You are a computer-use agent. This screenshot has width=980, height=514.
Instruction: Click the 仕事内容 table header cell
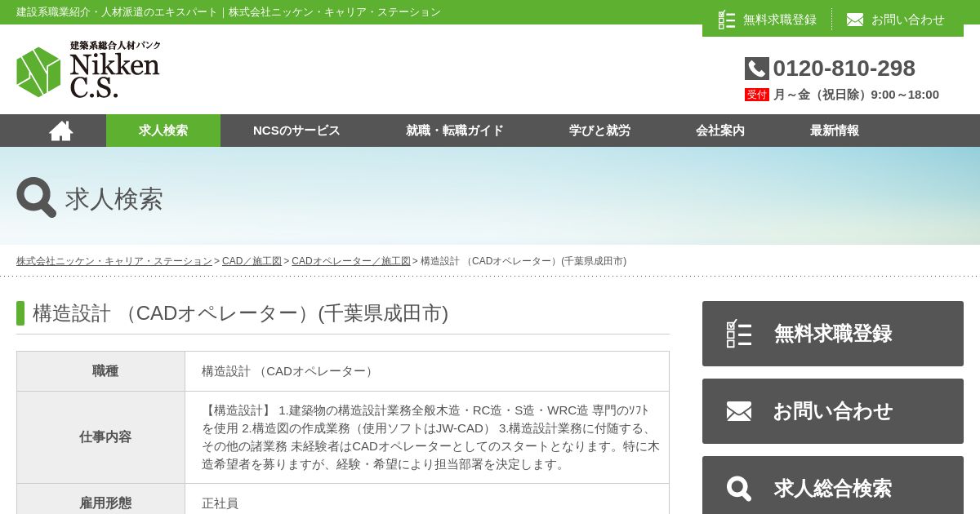pyautogui.click(x=101, y=437)
